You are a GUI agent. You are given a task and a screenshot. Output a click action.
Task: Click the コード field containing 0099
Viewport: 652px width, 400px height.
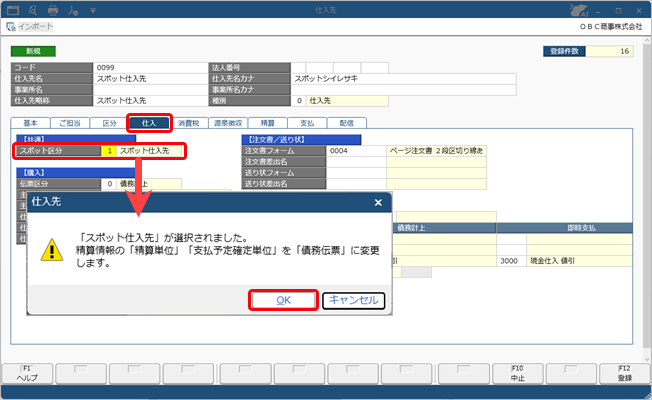(x=150, y=67)
